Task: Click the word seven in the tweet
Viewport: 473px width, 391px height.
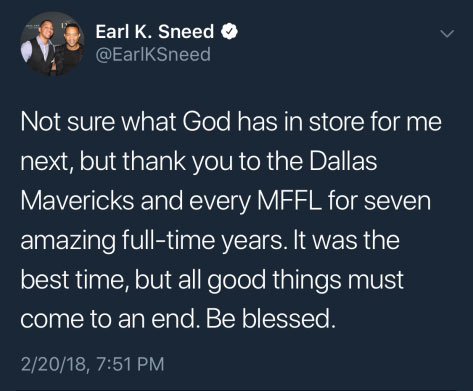Action: pyautogui.click(x=397, y=201)
